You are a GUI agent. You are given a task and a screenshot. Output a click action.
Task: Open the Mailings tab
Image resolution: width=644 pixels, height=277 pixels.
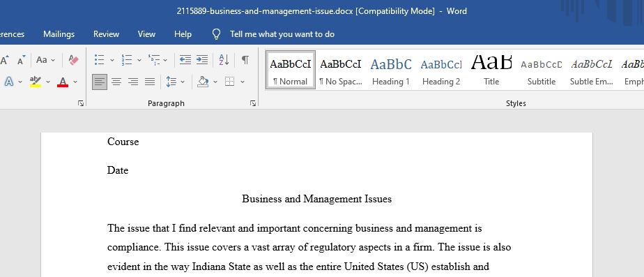click(x=59, y=34)
